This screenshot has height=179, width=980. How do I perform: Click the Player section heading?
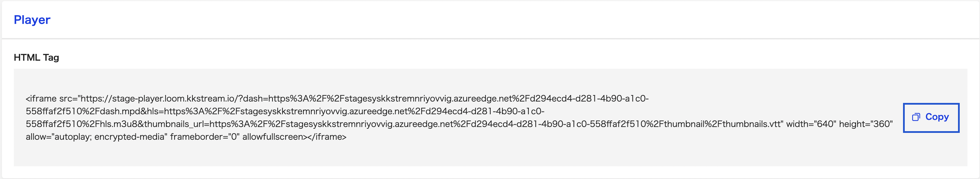tap(32, 20)
